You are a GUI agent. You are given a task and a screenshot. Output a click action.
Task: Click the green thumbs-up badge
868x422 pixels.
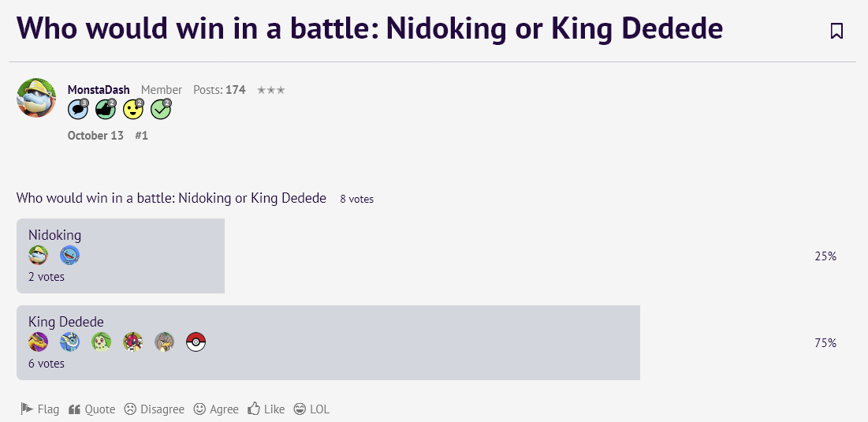point(105,109)
